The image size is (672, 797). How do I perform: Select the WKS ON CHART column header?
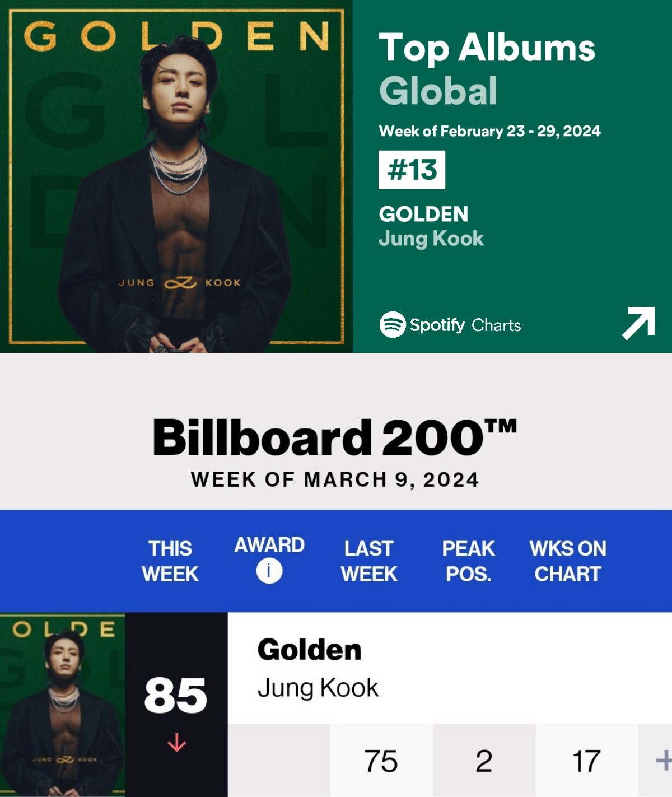point(568,561)
